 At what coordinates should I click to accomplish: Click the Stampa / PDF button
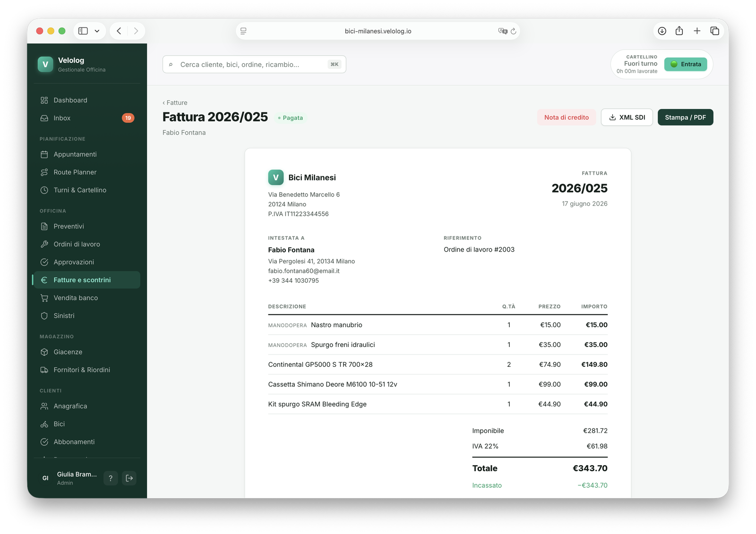685,118
